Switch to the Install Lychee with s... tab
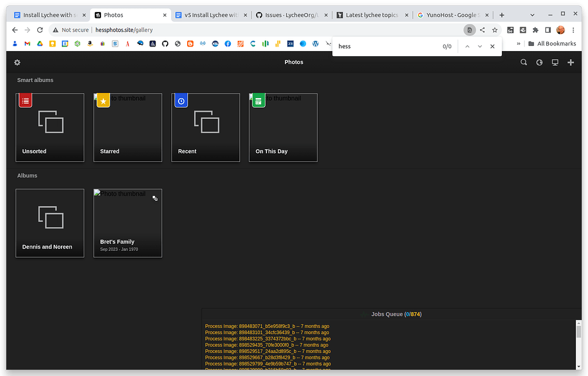The width and height of the screenshot is (588, 376). point(49,15)
